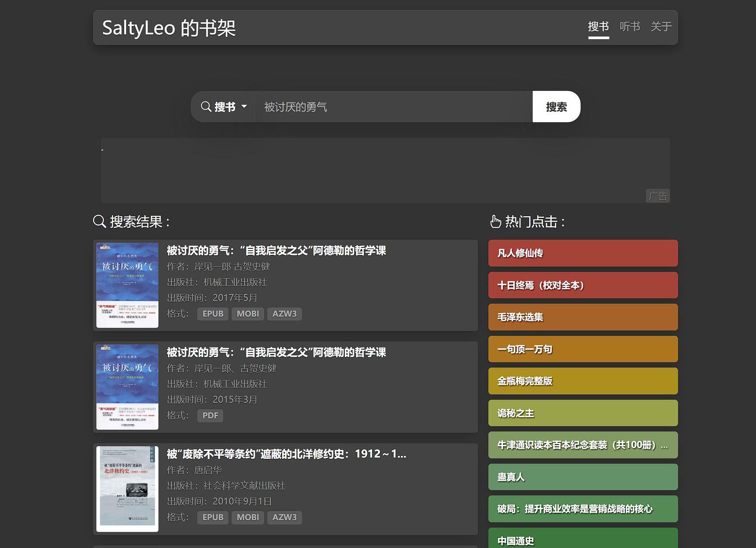Open the 被"废除不平等条约"遮蔽的北洋修约史 title
The height and width of the screenshot is (548, 756).
(x=286, y=454)
